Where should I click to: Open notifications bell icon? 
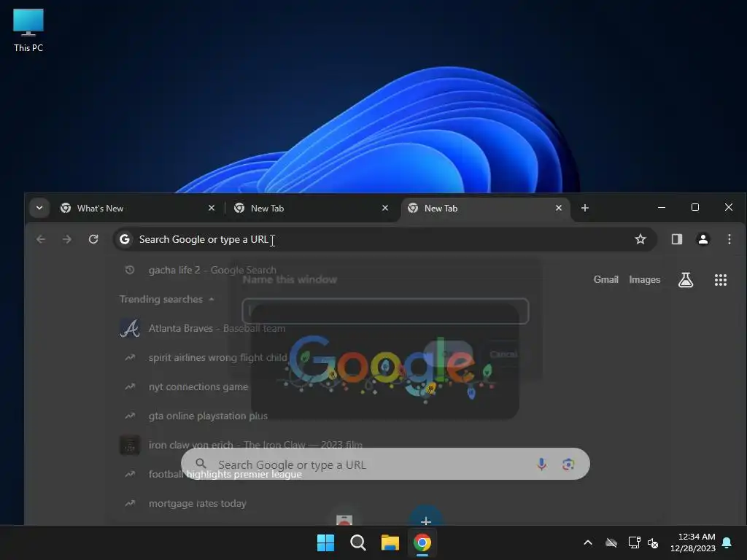[727, 542]
